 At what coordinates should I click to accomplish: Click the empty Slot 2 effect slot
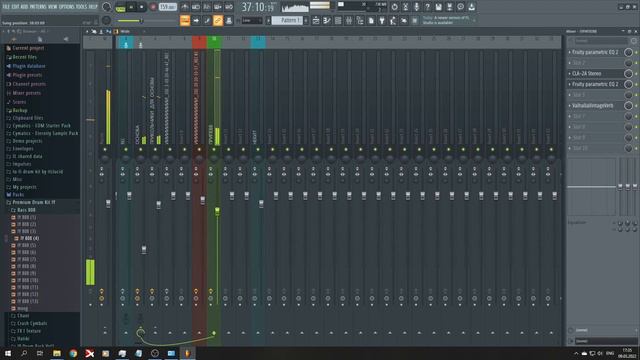pyautogui.click(x=596, y=63)
